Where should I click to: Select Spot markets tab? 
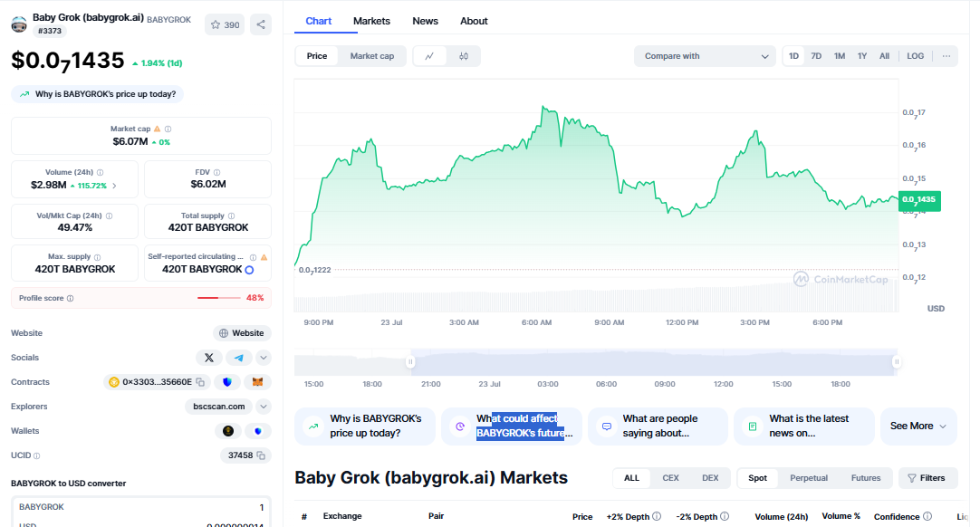(x=757, y=478)
